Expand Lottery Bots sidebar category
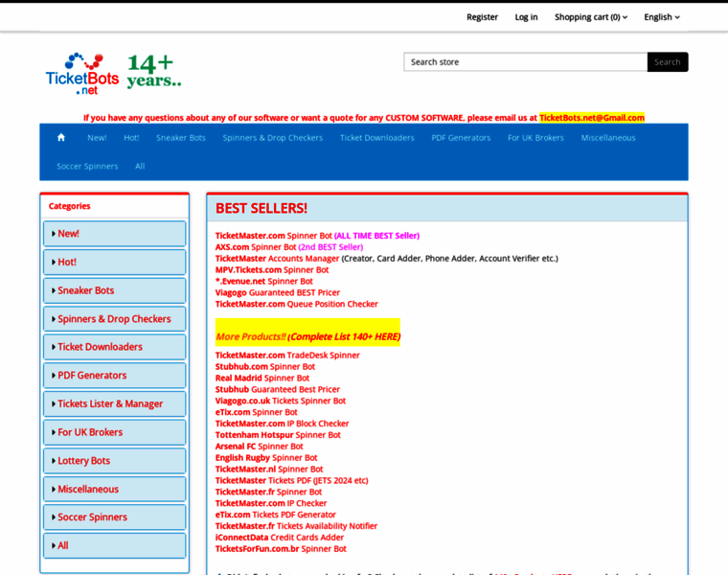This screenshot has width=728, height=575. pyautogui.click(x=115, y=460)
